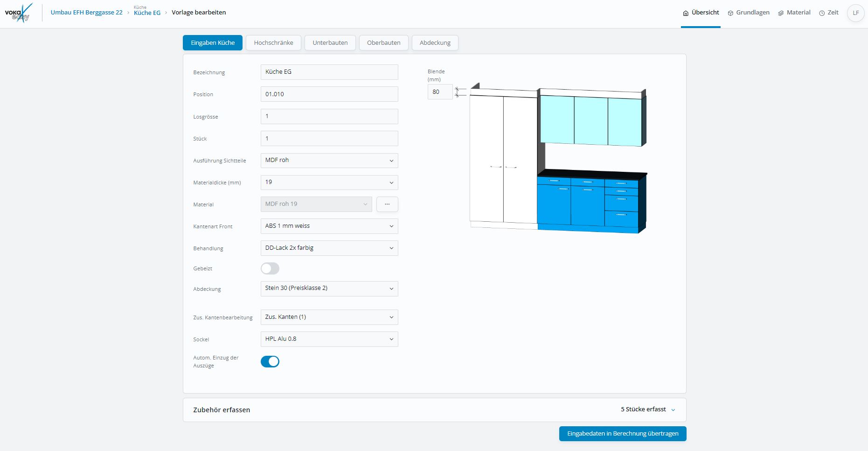Open the Übersicht home icon tab
The width and height of the screenshot is (868, 451).
click(x=701, y=13)
